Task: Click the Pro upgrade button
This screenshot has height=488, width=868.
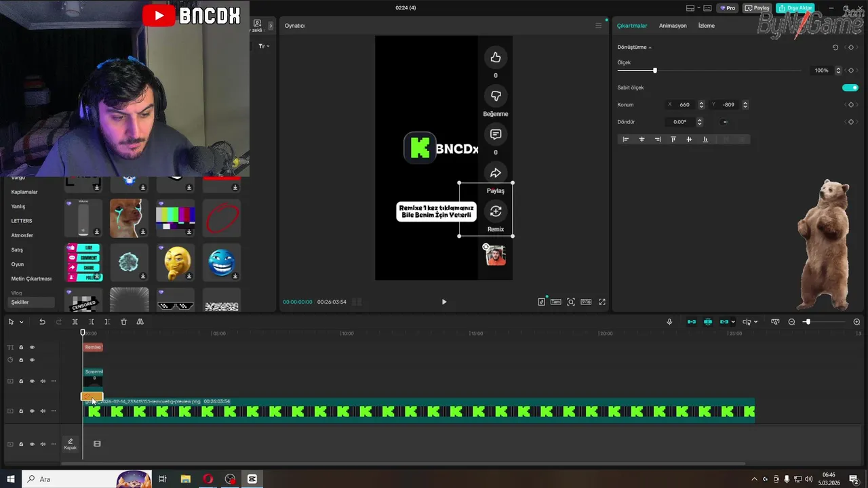Action: [x=728, y=8]
